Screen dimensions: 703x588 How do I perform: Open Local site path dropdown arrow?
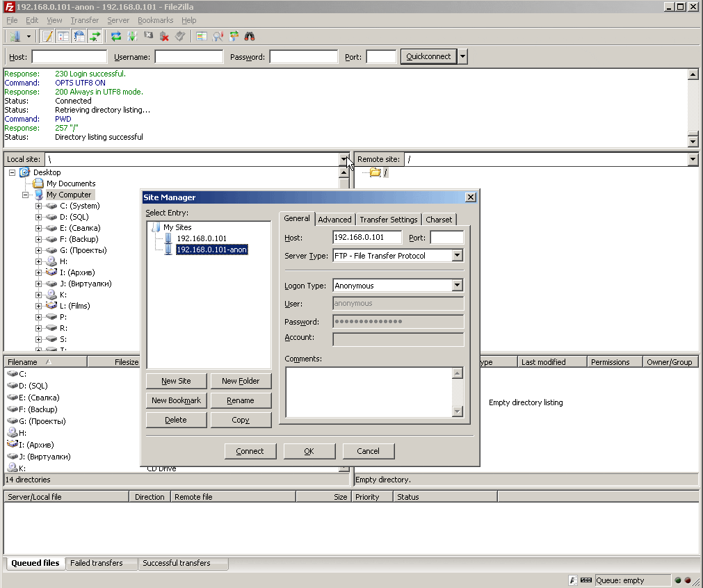pos(344,159)
